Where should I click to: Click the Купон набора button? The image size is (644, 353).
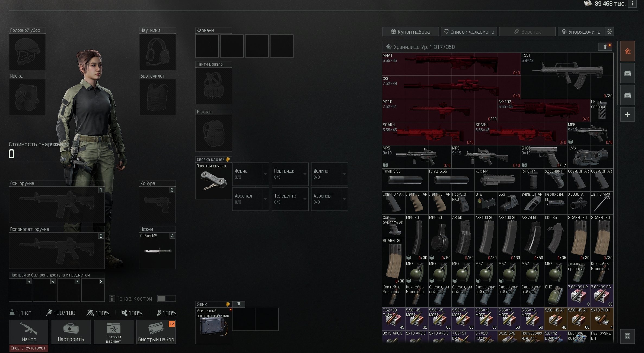point(410,32)
